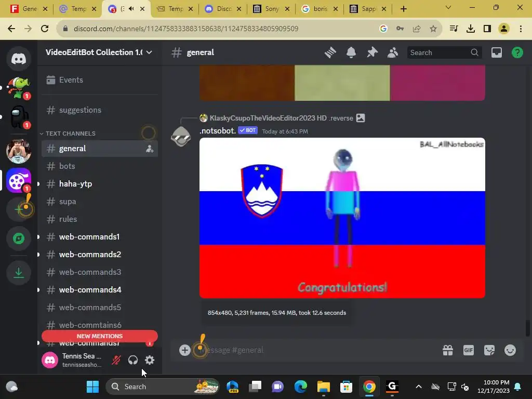Open the Among Us crewmate server icon
The width and height of the screenshot is (532, 399).
pos(19,117)
